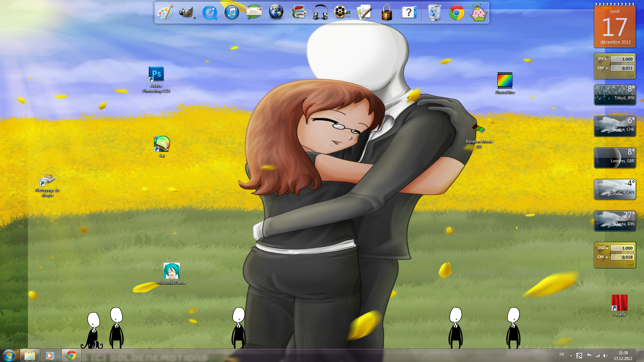Select the Sai desktop shortcut

[162, 147]
